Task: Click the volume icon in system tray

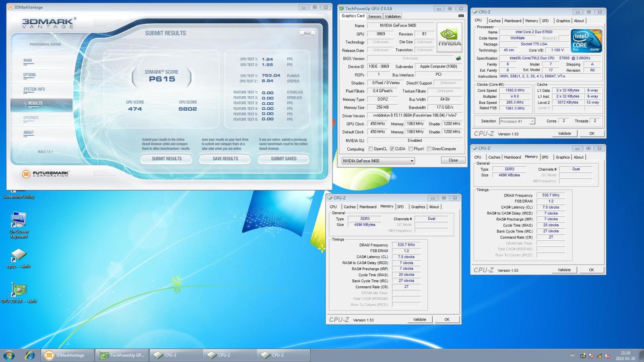Action: [x=607, y=356]
